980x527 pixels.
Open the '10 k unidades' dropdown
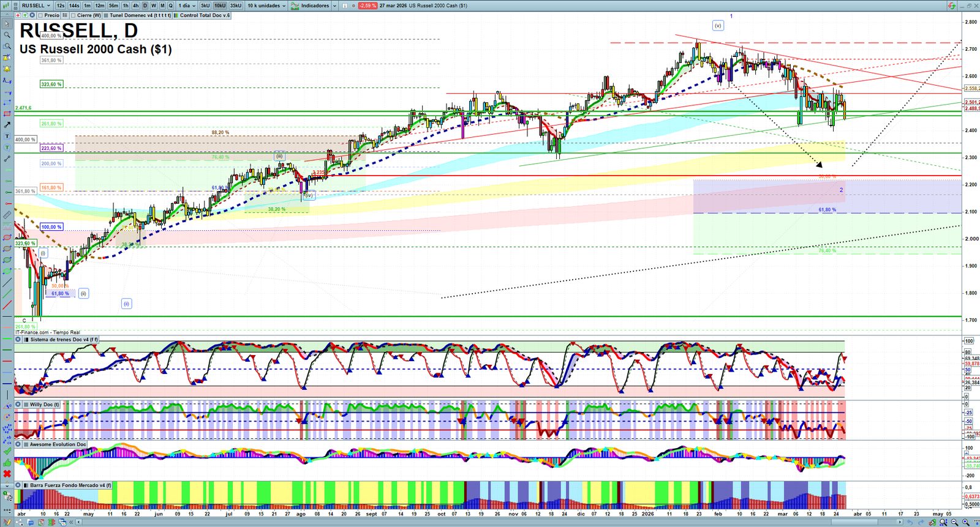(266, 6)
